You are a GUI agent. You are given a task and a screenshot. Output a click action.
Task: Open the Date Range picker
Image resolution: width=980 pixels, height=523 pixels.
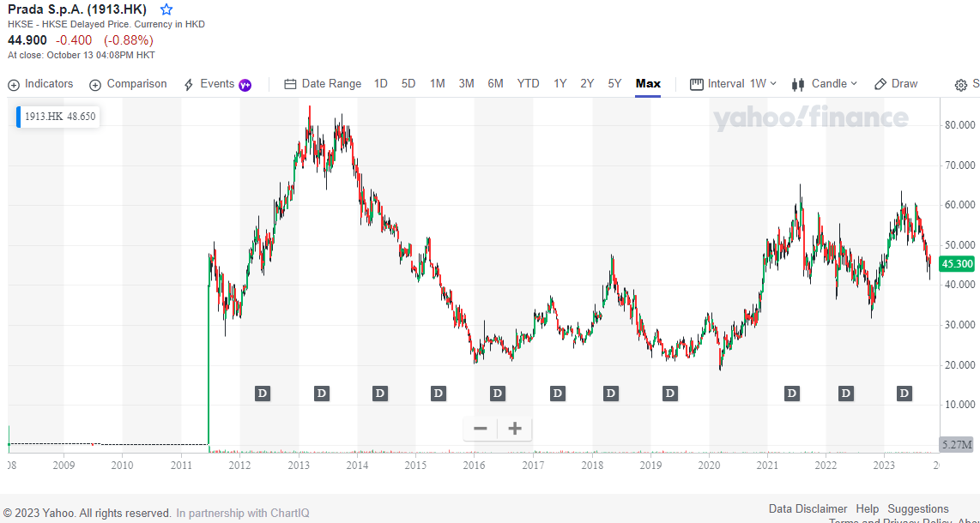coord(323,84)
